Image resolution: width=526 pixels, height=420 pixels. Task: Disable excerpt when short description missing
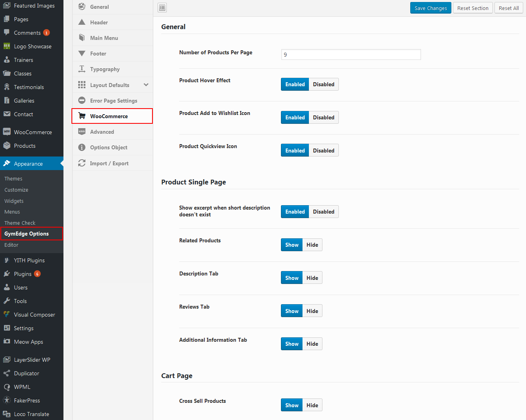(324, 212)
